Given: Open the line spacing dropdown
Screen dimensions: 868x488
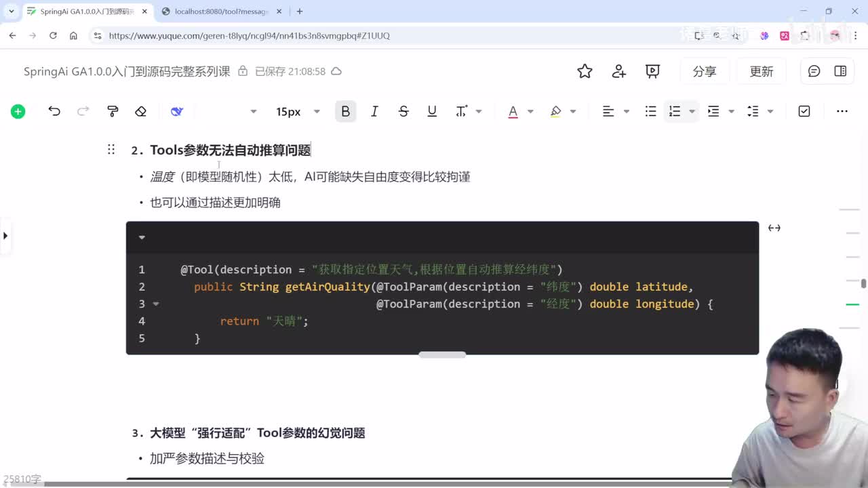Looking at the screenshot, I should point(770,111).
